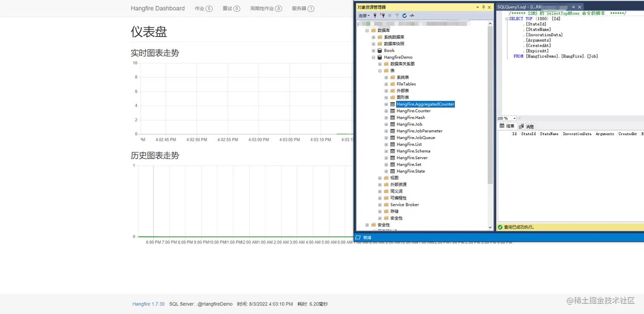Click the HangfireDemo database cylinder icon
Screen dimensions: 644x314
[x=380, y=57]
